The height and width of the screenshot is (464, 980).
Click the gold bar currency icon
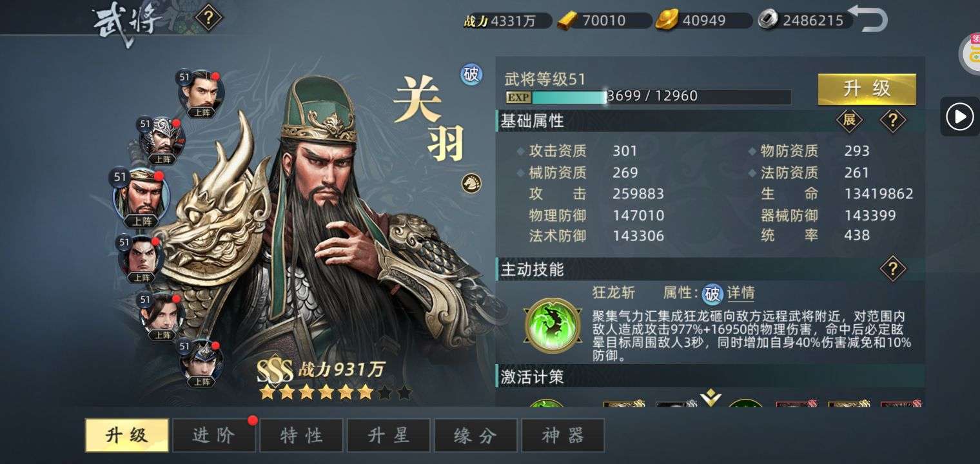[567, 21]
